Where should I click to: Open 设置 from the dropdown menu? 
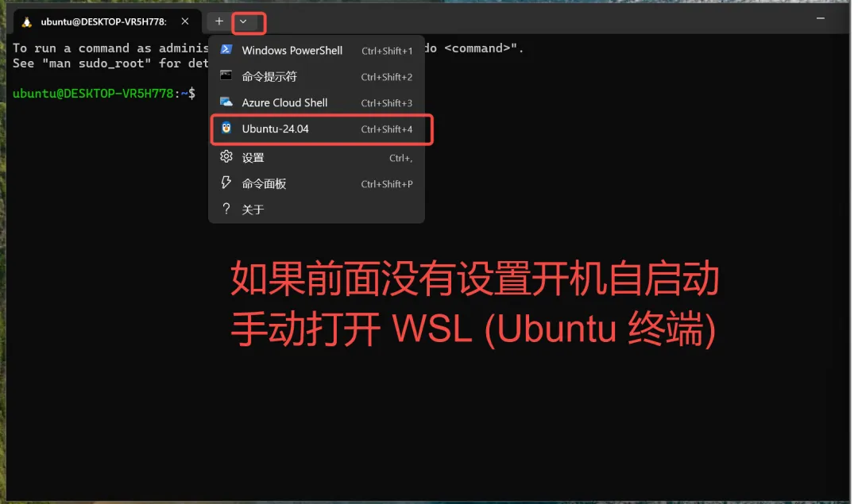click(x=316, y=157)
